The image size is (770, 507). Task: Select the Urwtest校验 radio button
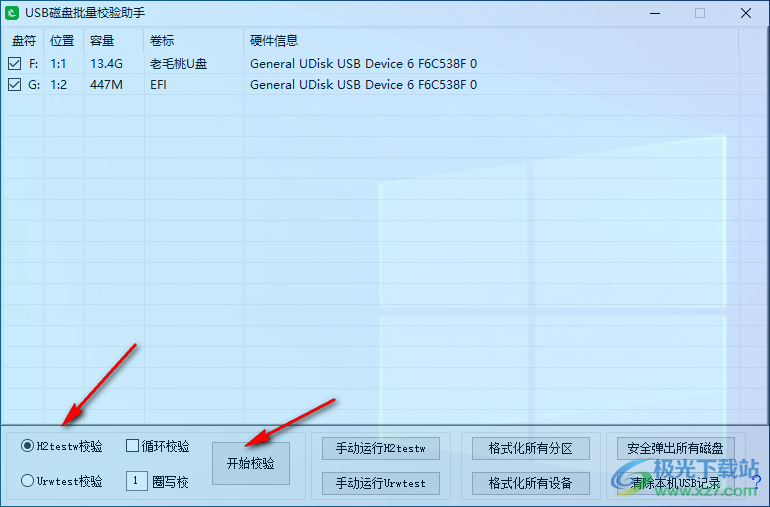[28, 480]
